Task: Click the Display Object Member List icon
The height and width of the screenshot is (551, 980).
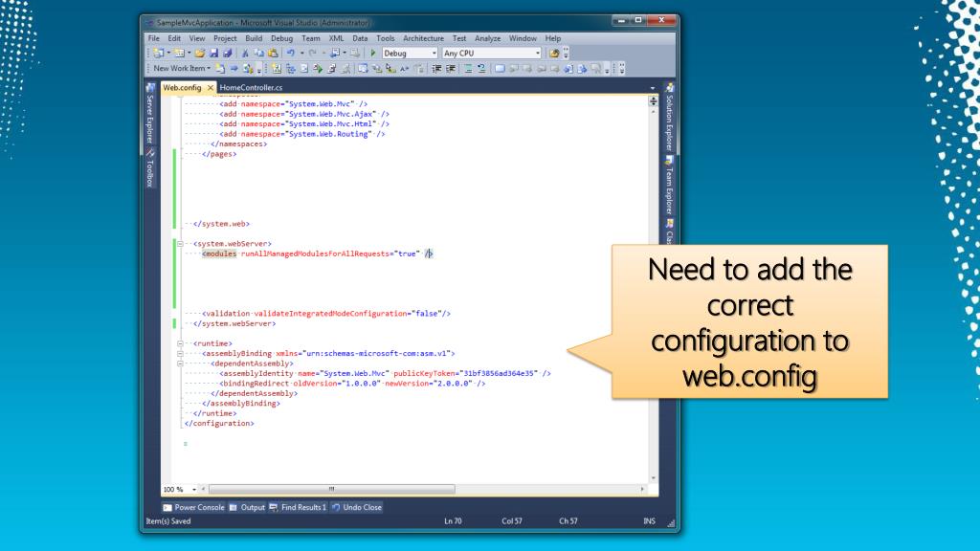Action: coord(363,68)
